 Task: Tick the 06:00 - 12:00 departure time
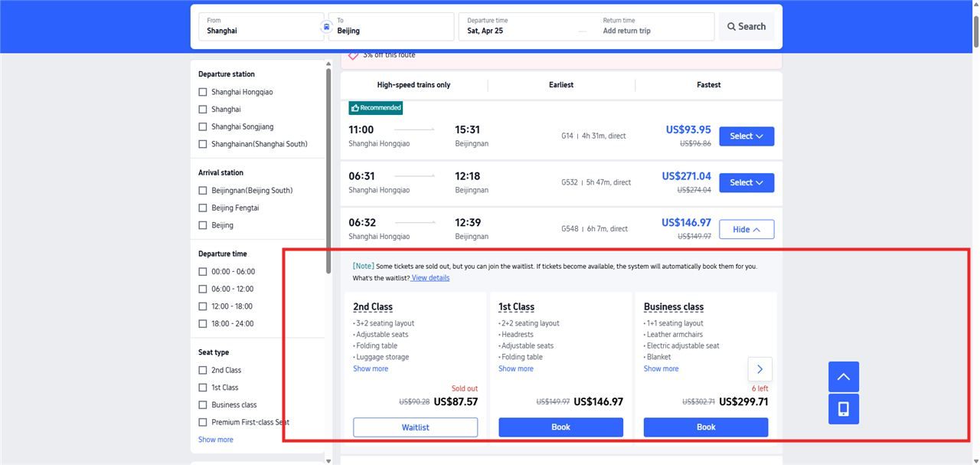(x=203, y=289)
